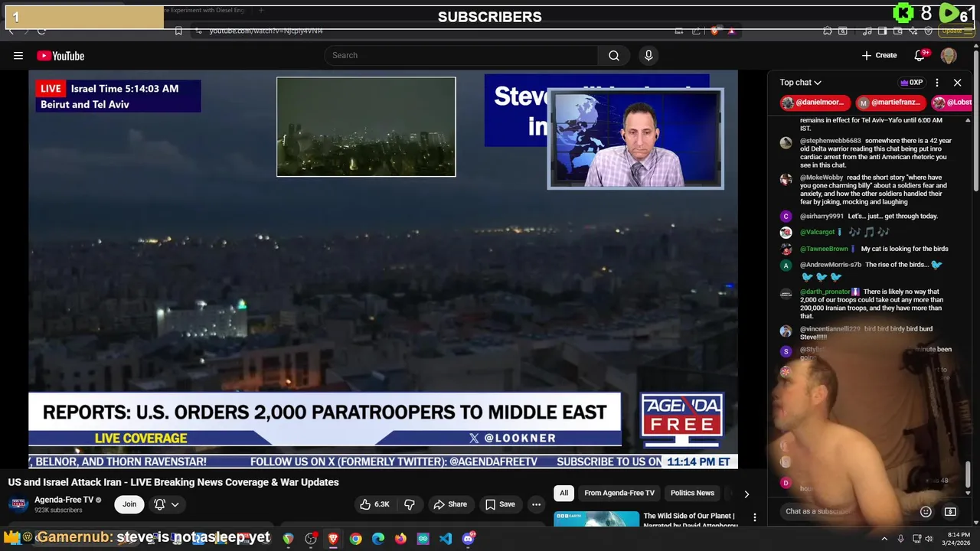Open the emoji picker in chat
This screenshot has height=551, width=980.
tap(926, 511)
